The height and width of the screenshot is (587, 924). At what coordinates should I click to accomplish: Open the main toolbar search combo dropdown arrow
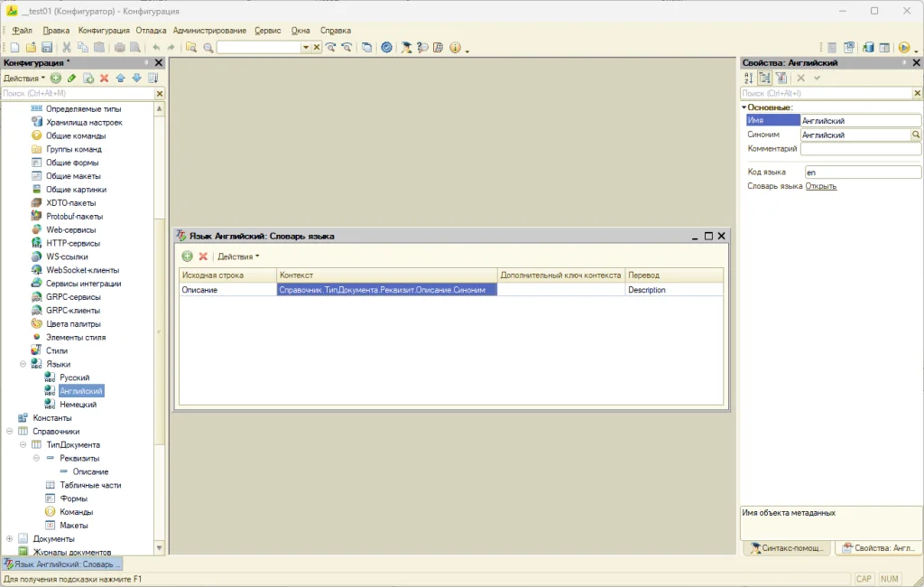[x=306, y=48]
